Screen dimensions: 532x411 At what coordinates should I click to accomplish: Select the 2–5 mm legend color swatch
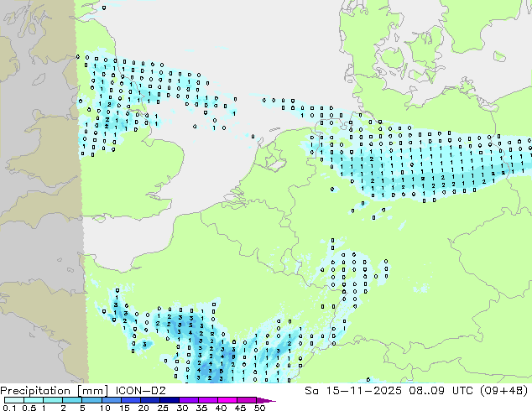[72, 400]
